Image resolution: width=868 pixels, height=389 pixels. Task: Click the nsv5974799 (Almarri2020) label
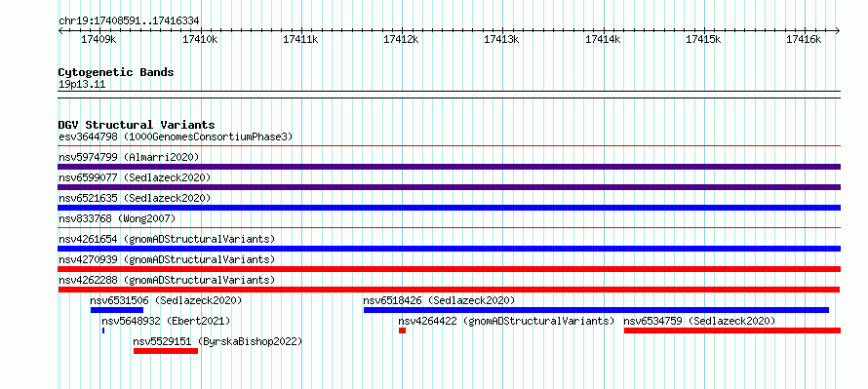[x=129, y=157]
